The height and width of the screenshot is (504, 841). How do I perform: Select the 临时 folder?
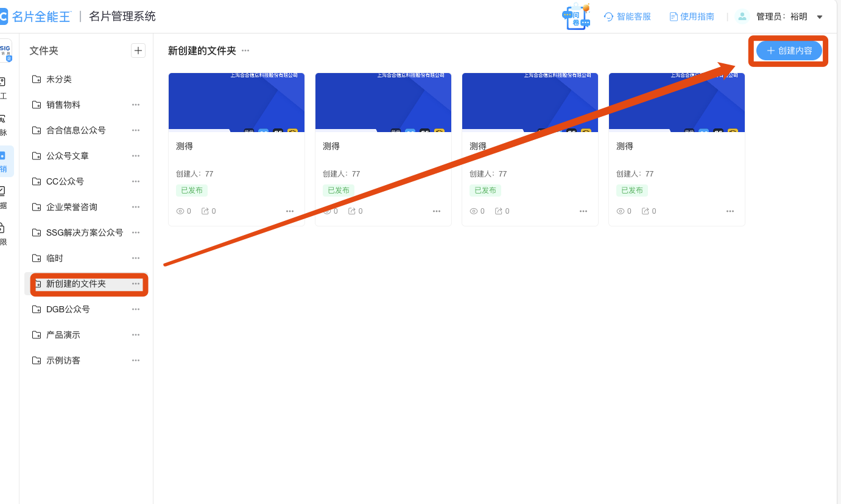(x=86, y=258)
